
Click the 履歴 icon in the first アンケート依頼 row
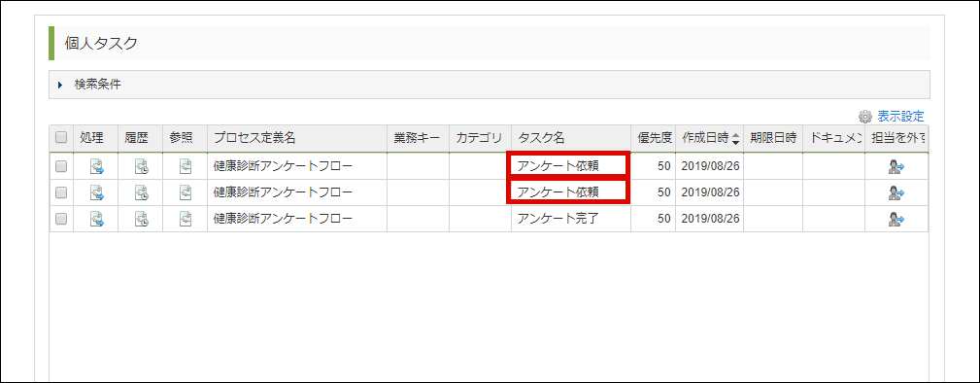click(x=141, y=166)
